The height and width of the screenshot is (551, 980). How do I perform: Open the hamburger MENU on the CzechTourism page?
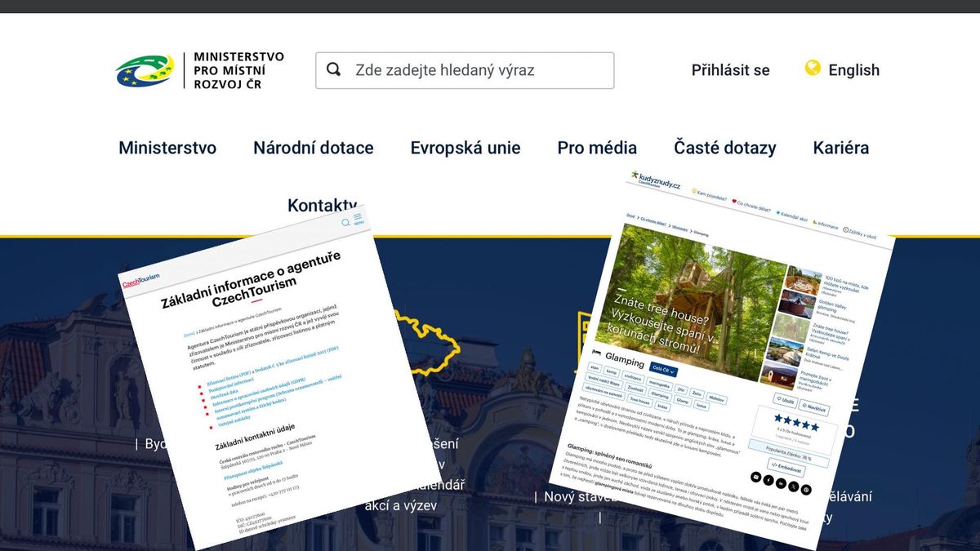pos(359,219)
